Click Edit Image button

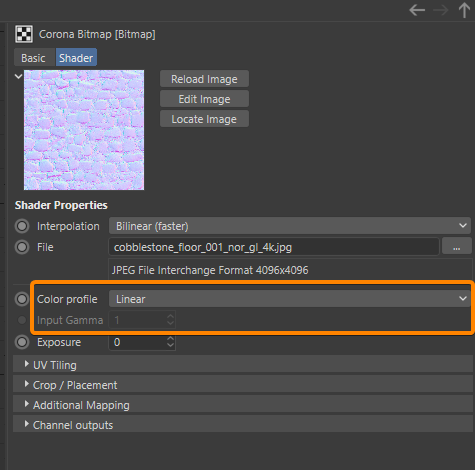click(204, 99)
